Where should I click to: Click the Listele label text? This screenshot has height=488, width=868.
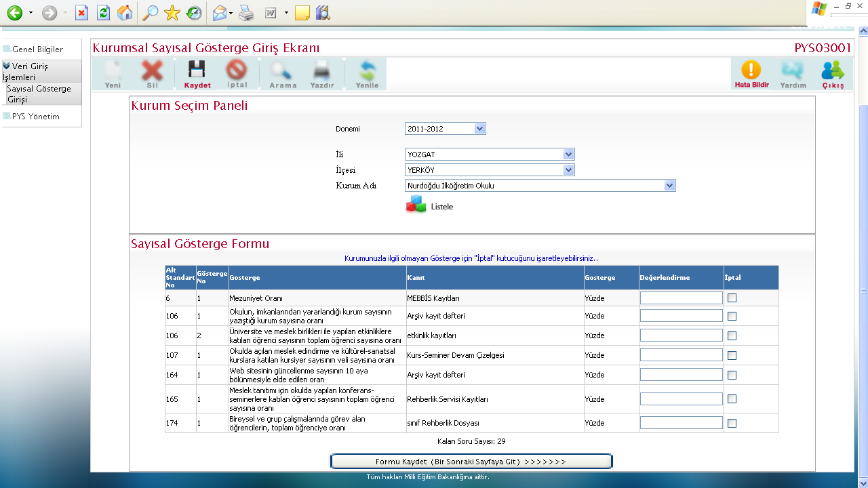(x=442, y=206)
